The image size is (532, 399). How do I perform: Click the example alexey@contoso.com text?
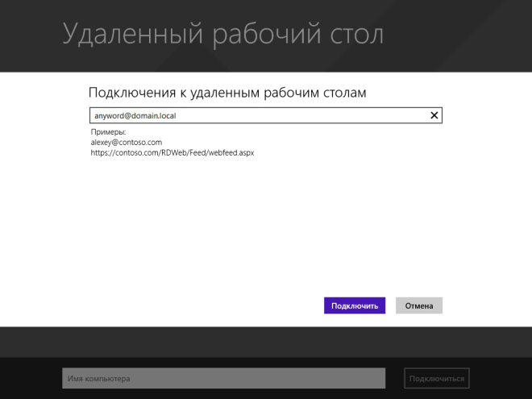(x=127, y=142)
